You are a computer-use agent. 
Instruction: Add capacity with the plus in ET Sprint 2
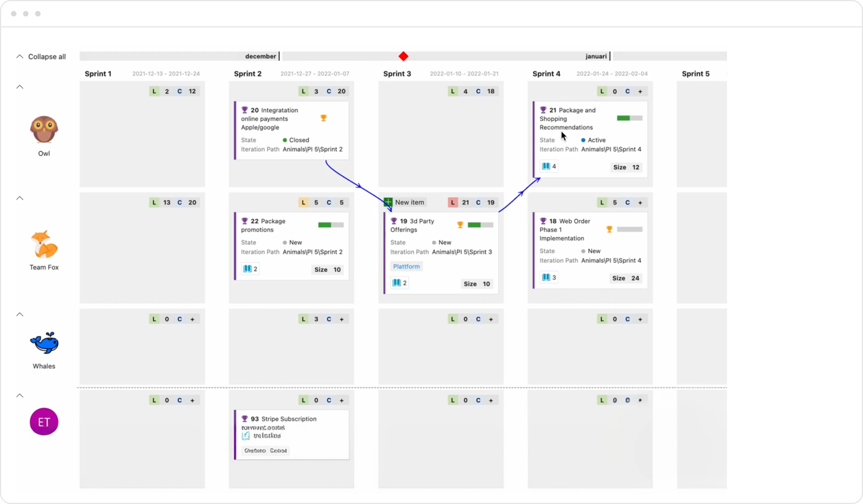point(342,400)
